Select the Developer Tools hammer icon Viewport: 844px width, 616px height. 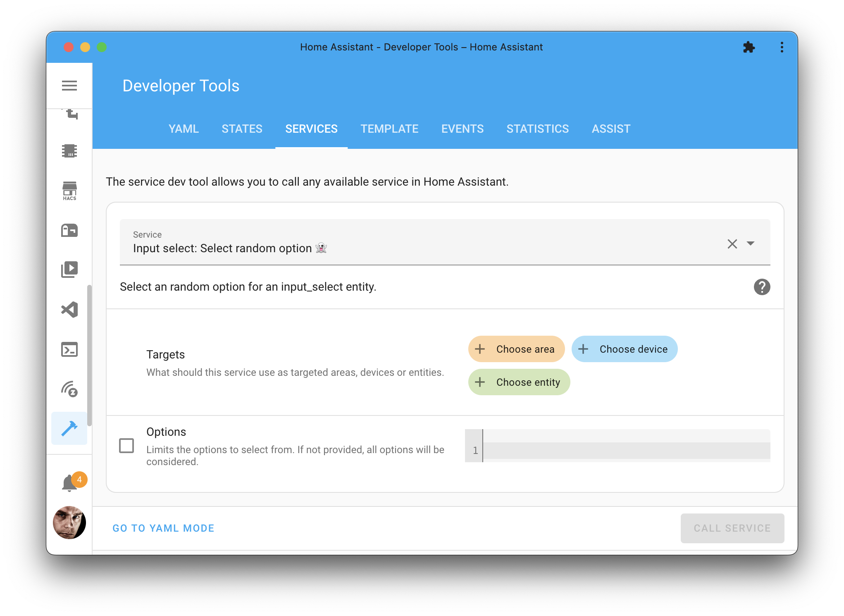pos(69,429)
